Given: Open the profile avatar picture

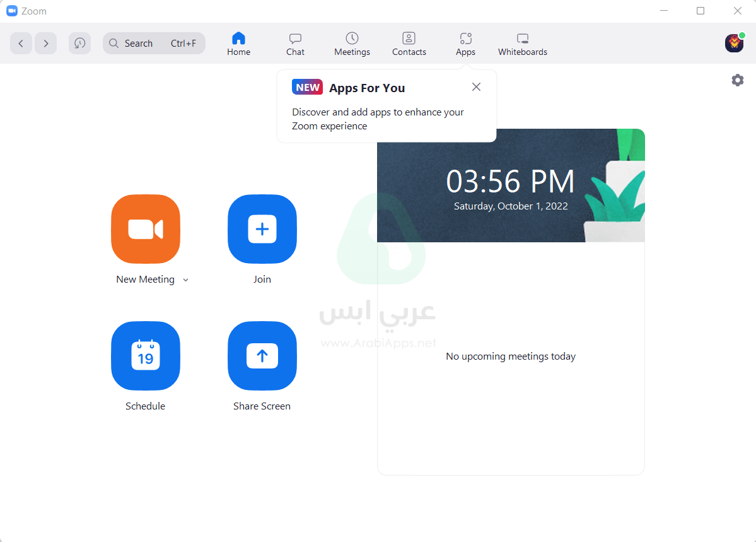Looking at the screenshot, I should (x=734, y=43).
